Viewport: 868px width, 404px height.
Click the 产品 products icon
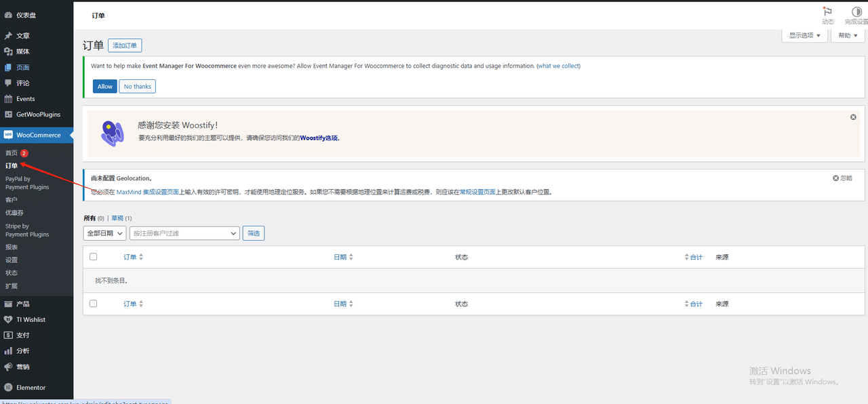(x=8, y=304)
